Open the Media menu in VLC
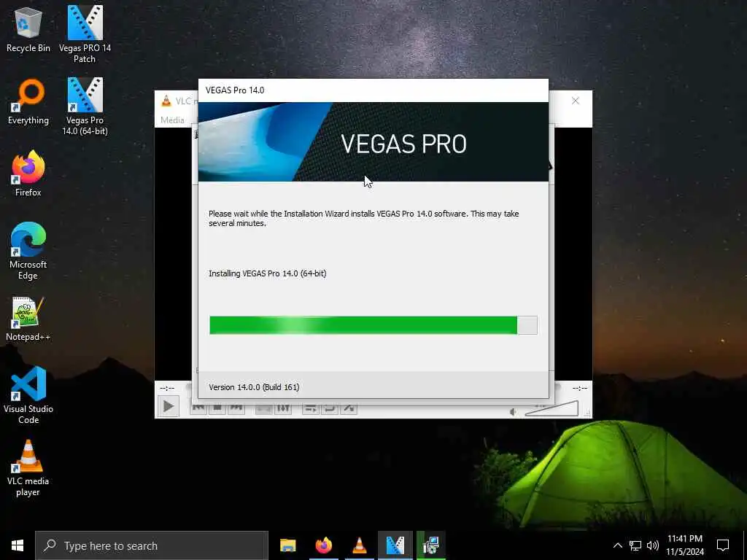The height and width of the screenshot is (560, 747). 172,120
